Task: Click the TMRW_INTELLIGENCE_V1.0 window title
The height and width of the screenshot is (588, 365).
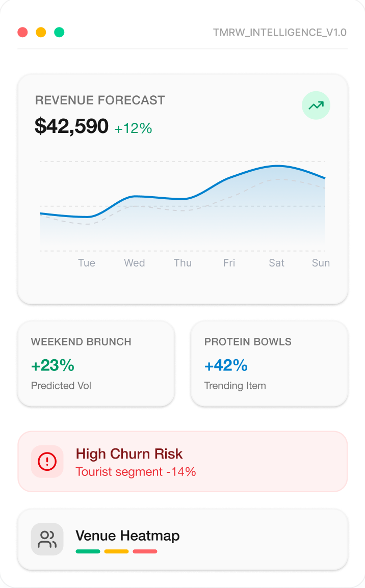Action: [279, 33]
